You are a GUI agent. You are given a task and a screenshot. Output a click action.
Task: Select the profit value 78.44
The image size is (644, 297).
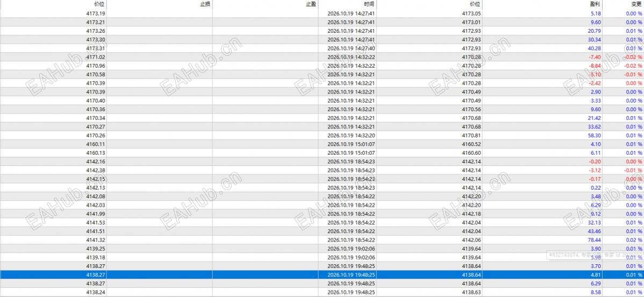pos(595,240)
